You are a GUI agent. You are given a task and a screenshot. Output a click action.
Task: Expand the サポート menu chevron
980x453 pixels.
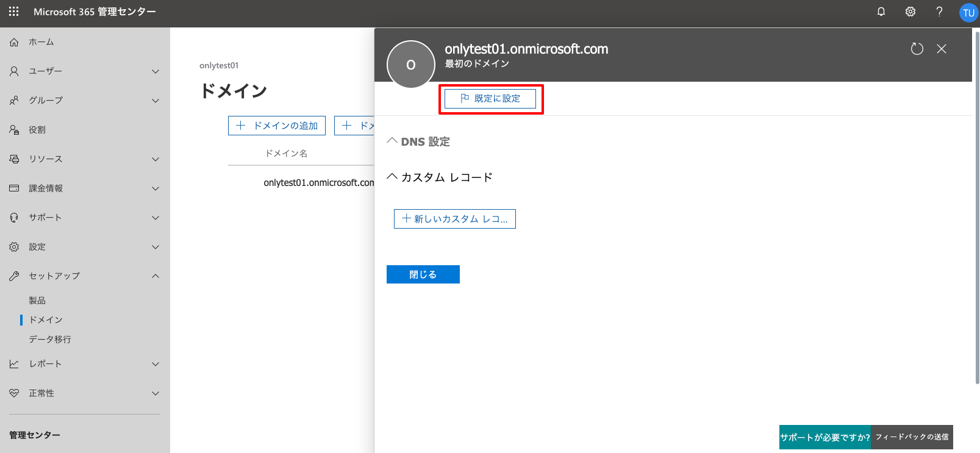156,218
